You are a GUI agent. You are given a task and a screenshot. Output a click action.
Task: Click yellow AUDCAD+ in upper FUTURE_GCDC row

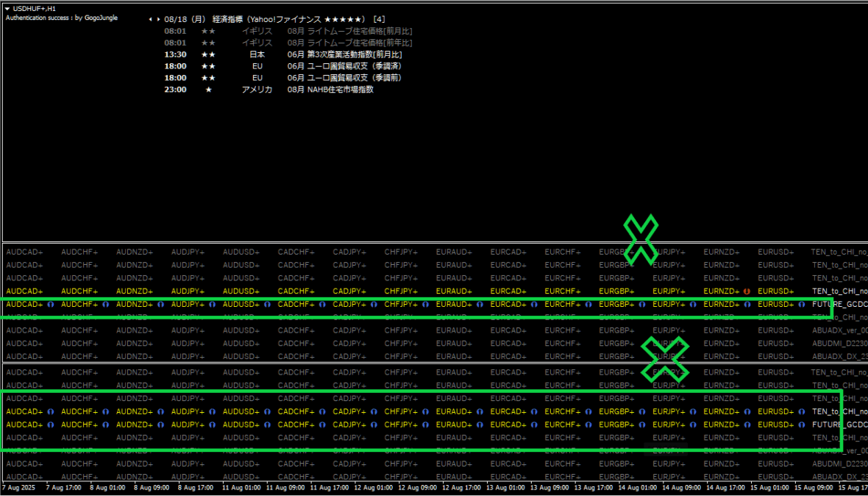pyautogui.click(x=24, y=304)
